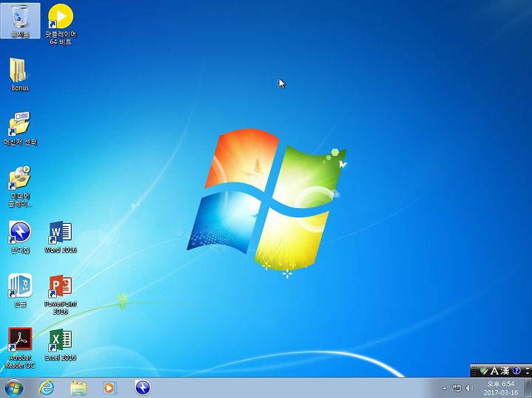Open the language bar help icon

pyautogui.click(x=516, y=371)
